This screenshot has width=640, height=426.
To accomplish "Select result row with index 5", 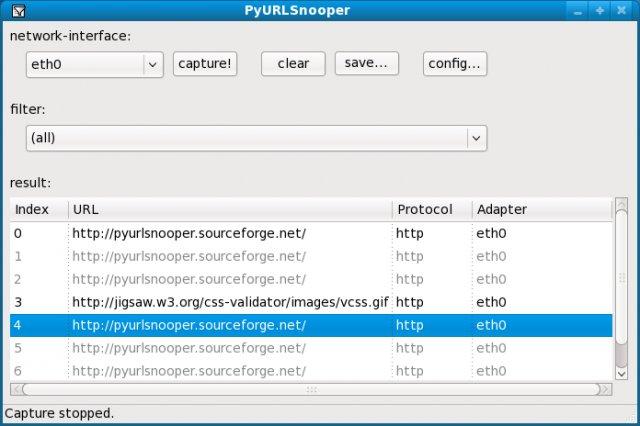I will click(189, 348).
